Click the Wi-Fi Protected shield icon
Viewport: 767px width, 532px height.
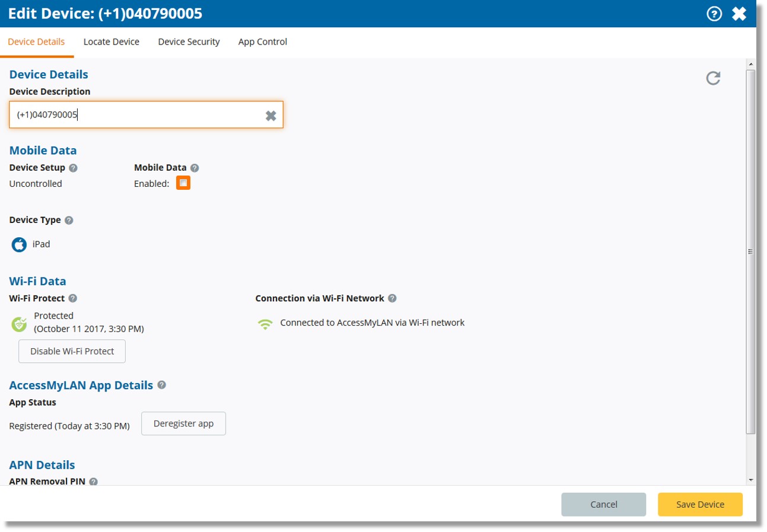click(x=20, y=324)
